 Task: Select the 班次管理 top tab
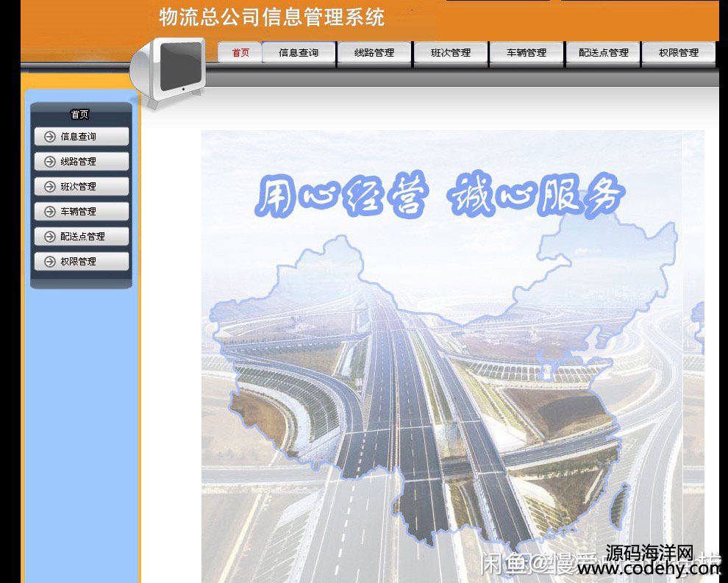(450, 52)
